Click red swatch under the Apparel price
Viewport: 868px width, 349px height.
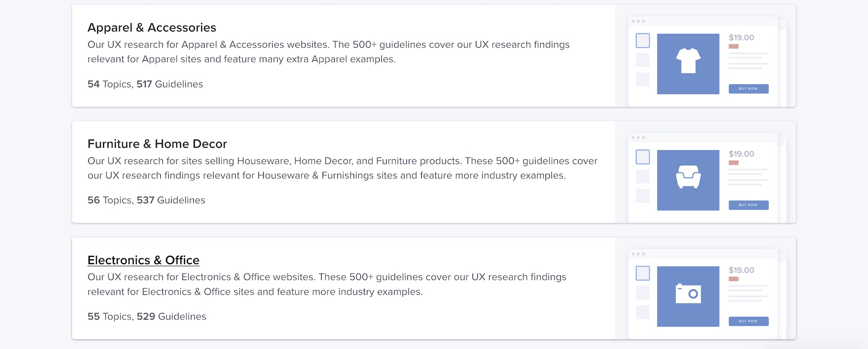click(733, 46)
